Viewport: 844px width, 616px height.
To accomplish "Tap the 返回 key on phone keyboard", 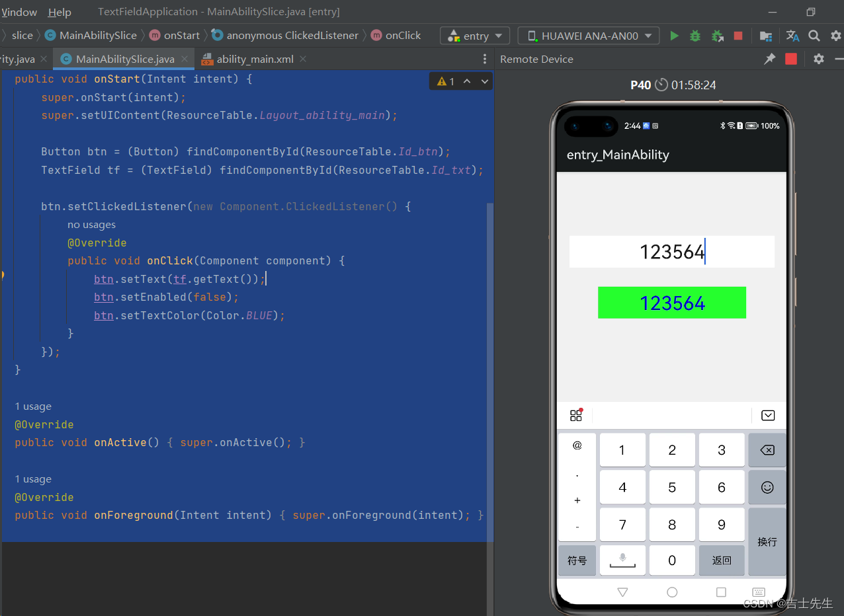I will point(722,560).
